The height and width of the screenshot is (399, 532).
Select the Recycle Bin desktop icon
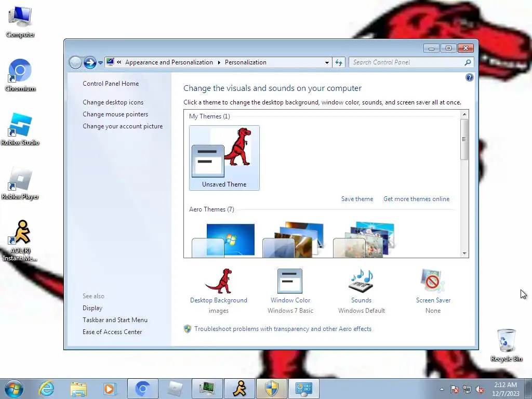pyautogui.click(x=506, y=345)
